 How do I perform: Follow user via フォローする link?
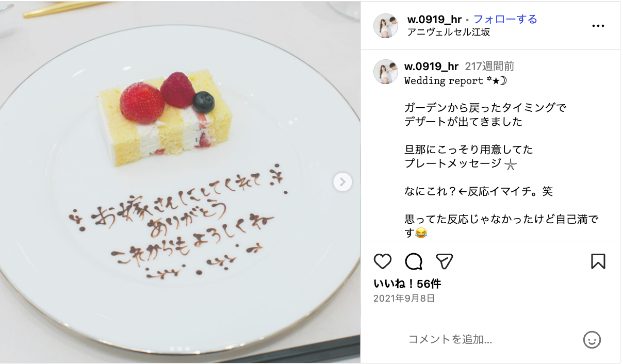tap(505, 20)
